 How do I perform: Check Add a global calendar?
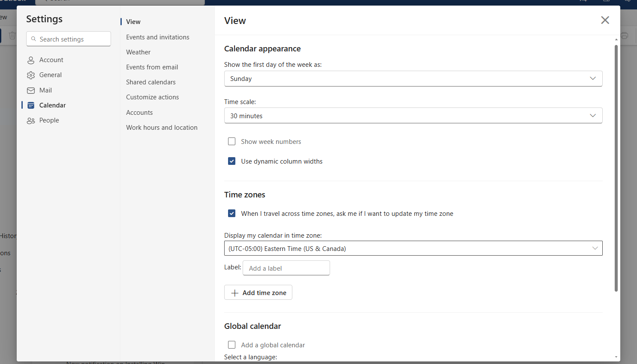click(x=232, y=345)
